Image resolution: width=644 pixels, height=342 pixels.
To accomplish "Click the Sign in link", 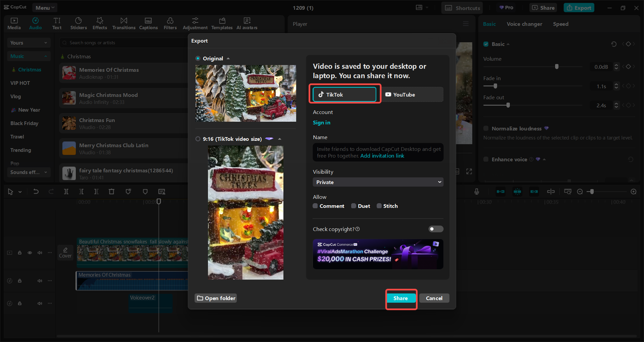I will pos(321,123).
